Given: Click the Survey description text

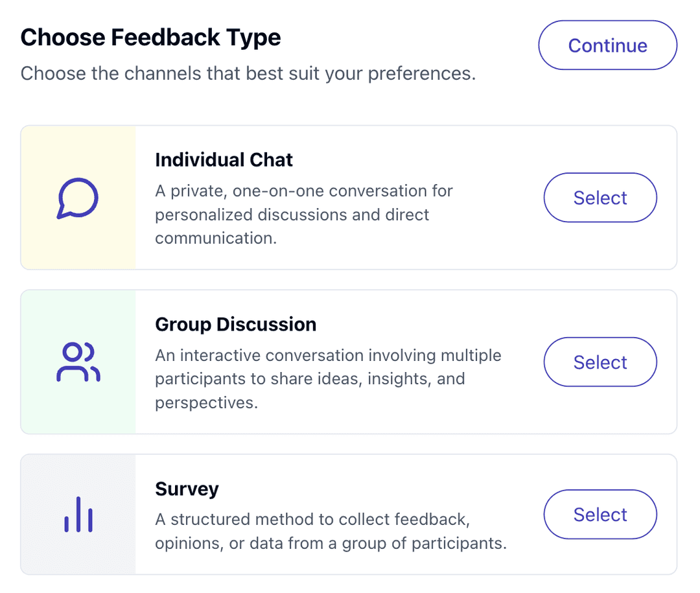Looking at the screenshot, I should pos(331,531).
